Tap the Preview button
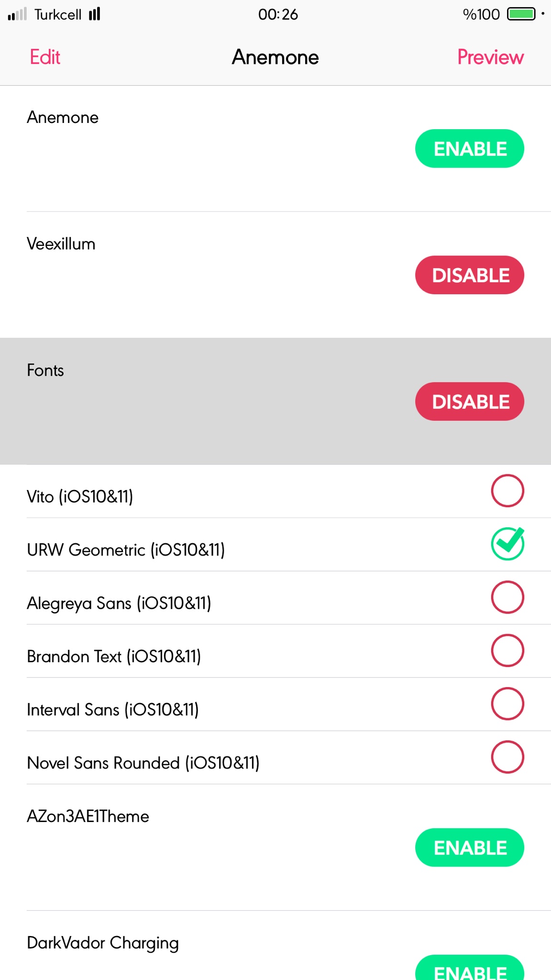The height and width of the screenshot is (980, 551). click(490, 57)
